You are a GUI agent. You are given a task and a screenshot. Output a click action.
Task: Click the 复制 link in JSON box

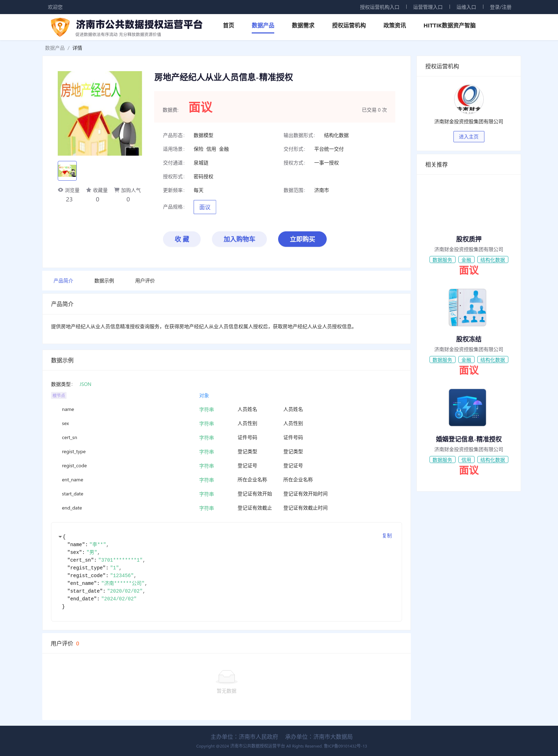point(387,536)
